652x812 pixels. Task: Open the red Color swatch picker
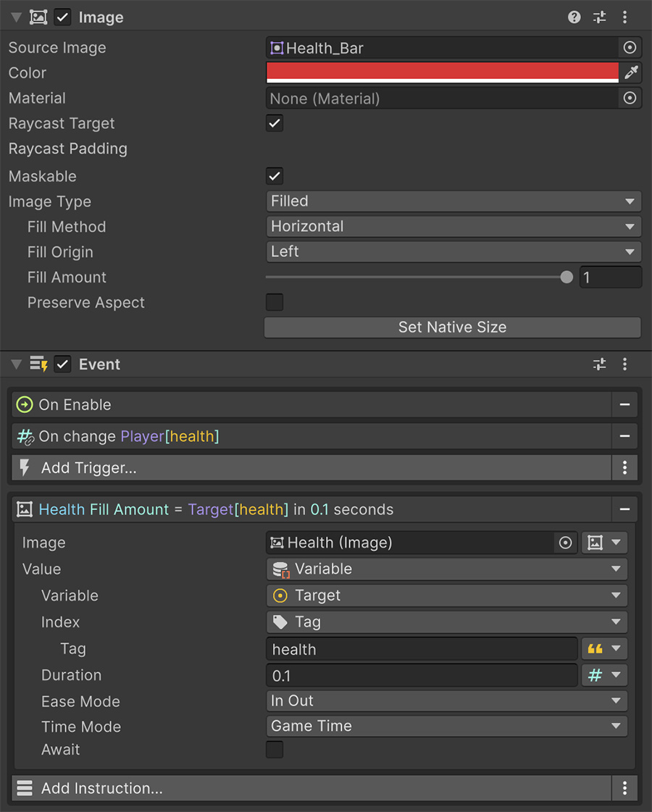(443, 72)
